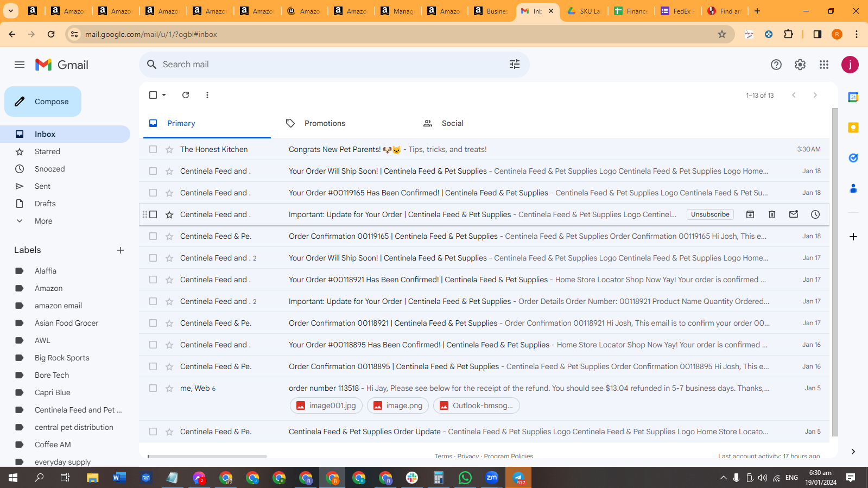Bookmark this page star in address bar

(x=722, y=34)
